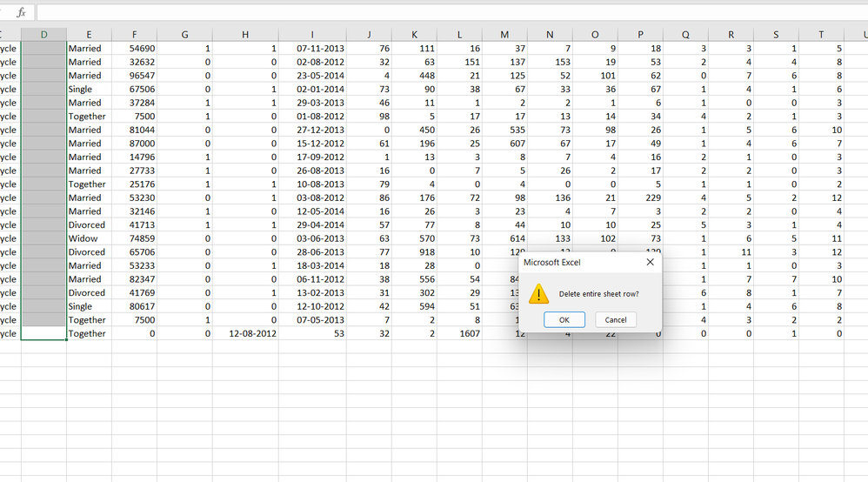Click the cell with value 74859
Image resolution: width=868 pixels, height=482 pixels.
pos(134,238)
